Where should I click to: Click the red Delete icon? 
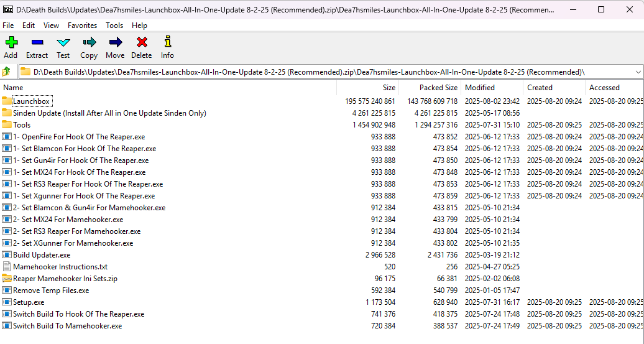tap(142, 42)
